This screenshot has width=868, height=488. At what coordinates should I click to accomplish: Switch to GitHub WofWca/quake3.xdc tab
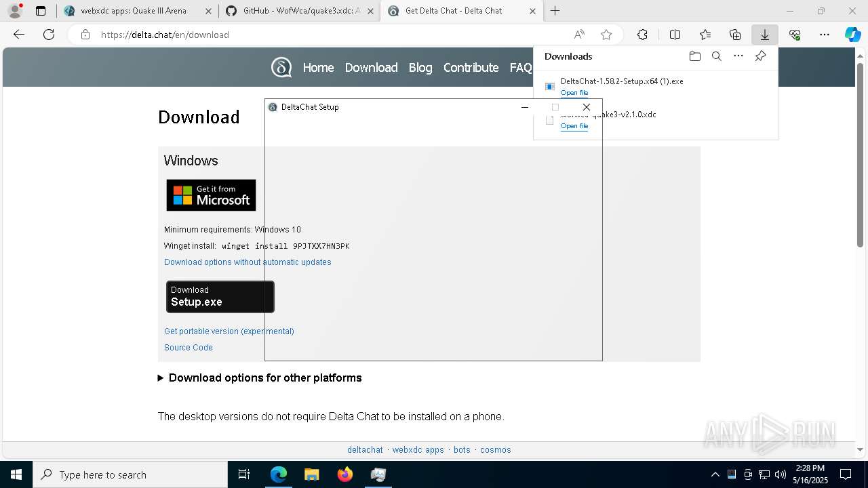[x=301, y=11]
